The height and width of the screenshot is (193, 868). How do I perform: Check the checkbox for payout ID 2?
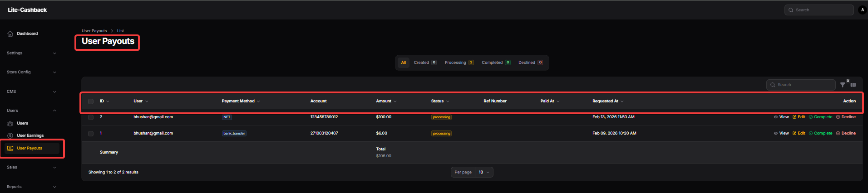pyautogui.click(x=91, y=117)
